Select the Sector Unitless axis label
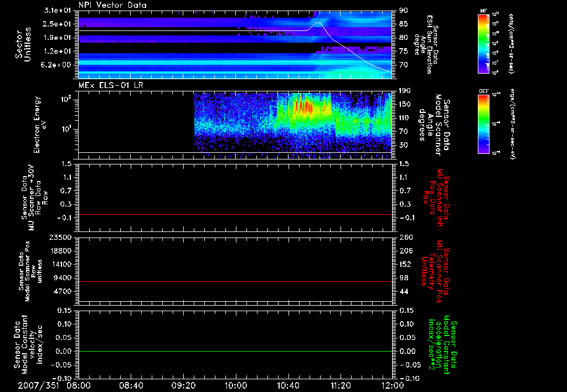The height and width of the screenshot is (392, 567). tap(22, 44)
